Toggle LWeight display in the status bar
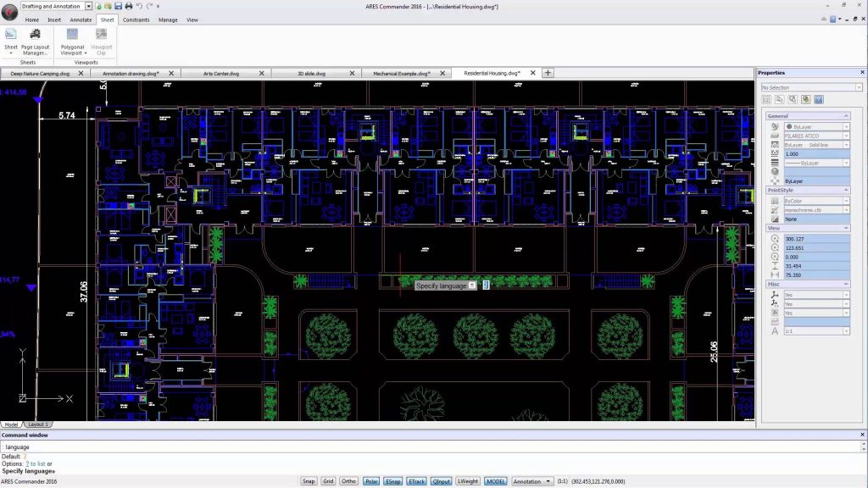Screen dimensions: 868x488 (x=468, y=481)
